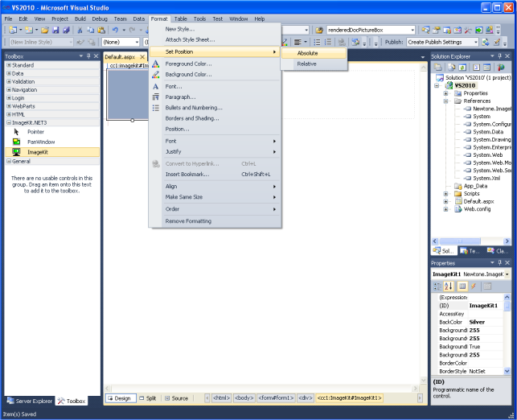This screenshot has height=420, width=517.
Task: Click the New Project toolbar icon
Action: [13, 30]
